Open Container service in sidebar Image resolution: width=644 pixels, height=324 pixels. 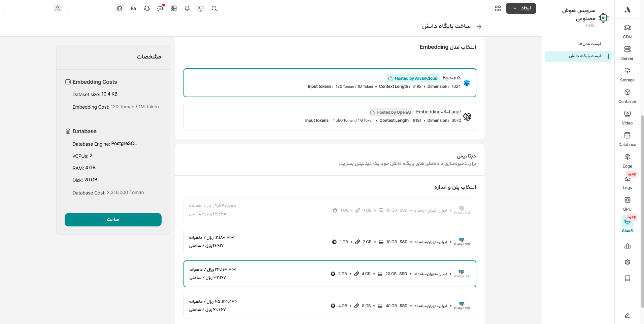click(x=627, y=96)
